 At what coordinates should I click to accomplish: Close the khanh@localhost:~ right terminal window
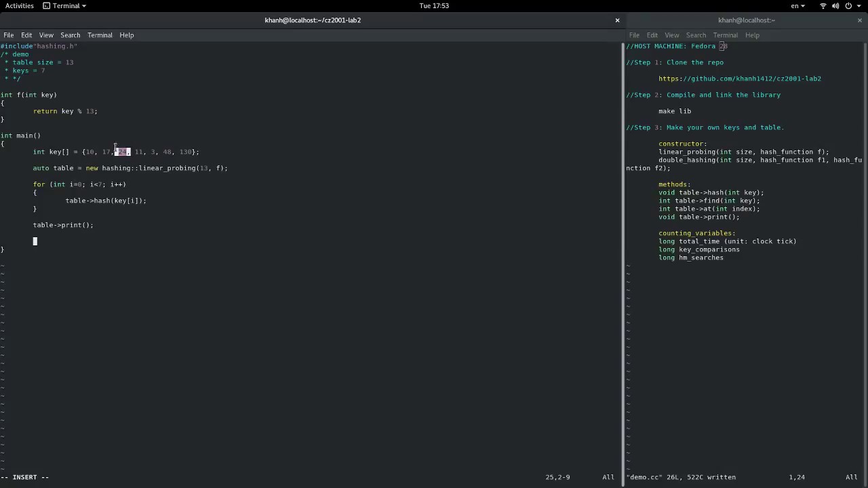(860, 20)
